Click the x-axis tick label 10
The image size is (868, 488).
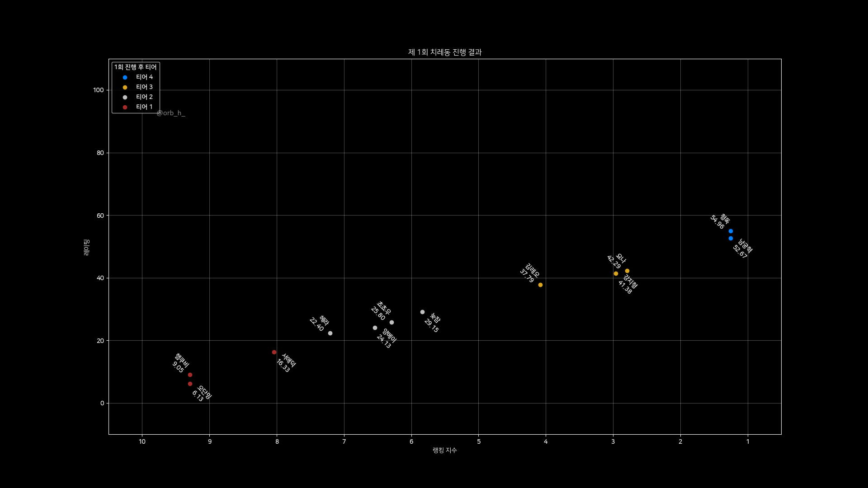point(142,442)
